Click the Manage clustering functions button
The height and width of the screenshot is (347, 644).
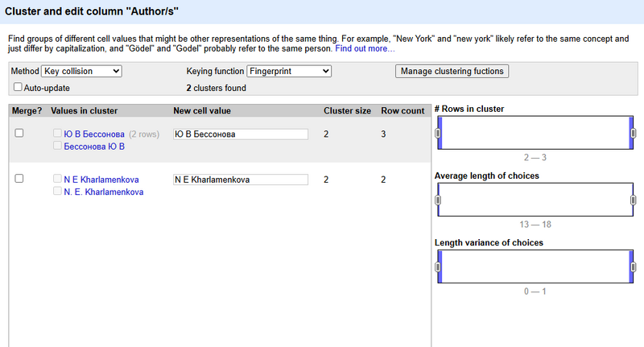tap(452, 72)
